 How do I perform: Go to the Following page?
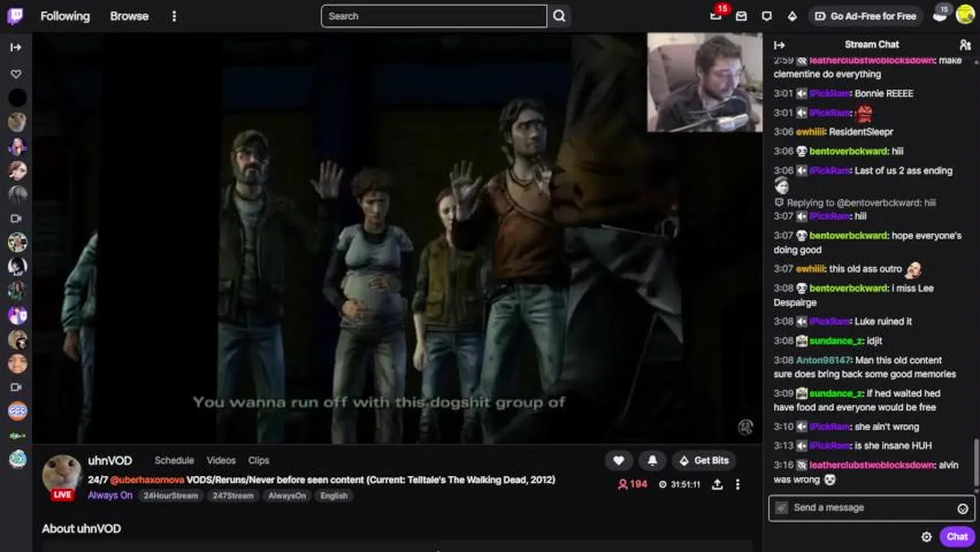65,16
